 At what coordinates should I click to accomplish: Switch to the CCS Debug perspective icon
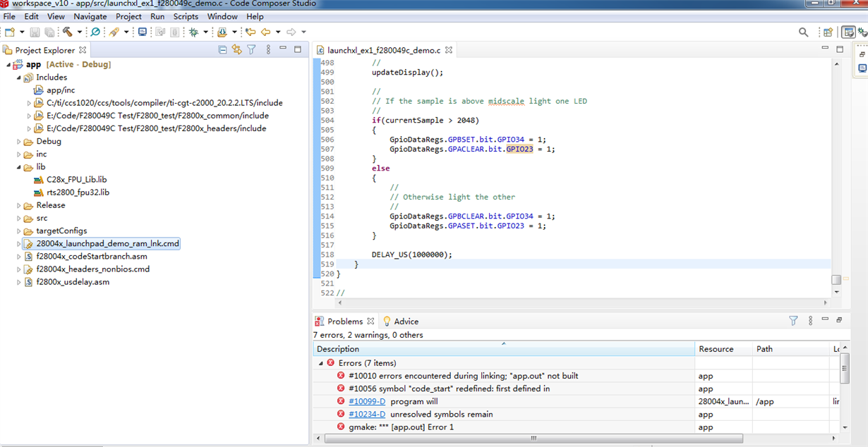point(862,32)
